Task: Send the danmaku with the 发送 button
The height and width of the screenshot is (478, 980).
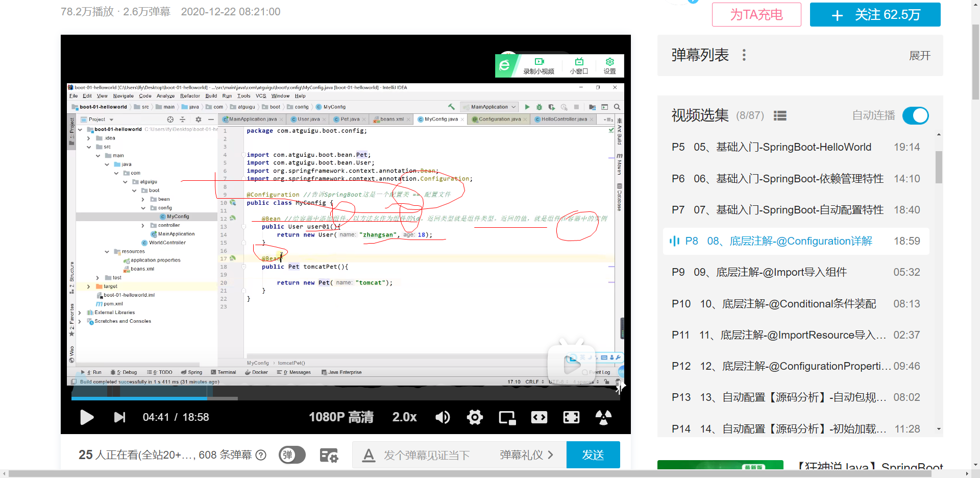Action: click(593, 455)
